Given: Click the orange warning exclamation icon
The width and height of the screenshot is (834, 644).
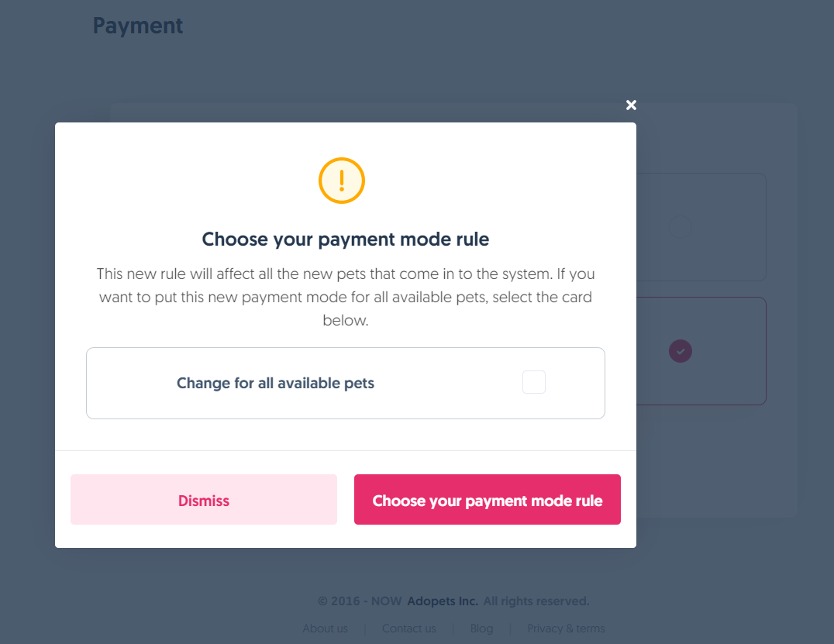Looking at the screenshot, I should coord(342,181).
